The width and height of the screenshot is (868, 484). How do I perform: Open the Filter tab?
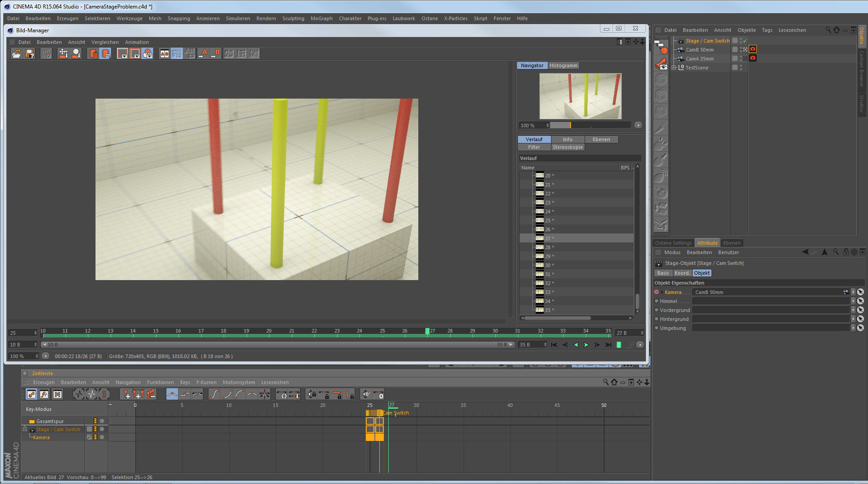[534, 147]
